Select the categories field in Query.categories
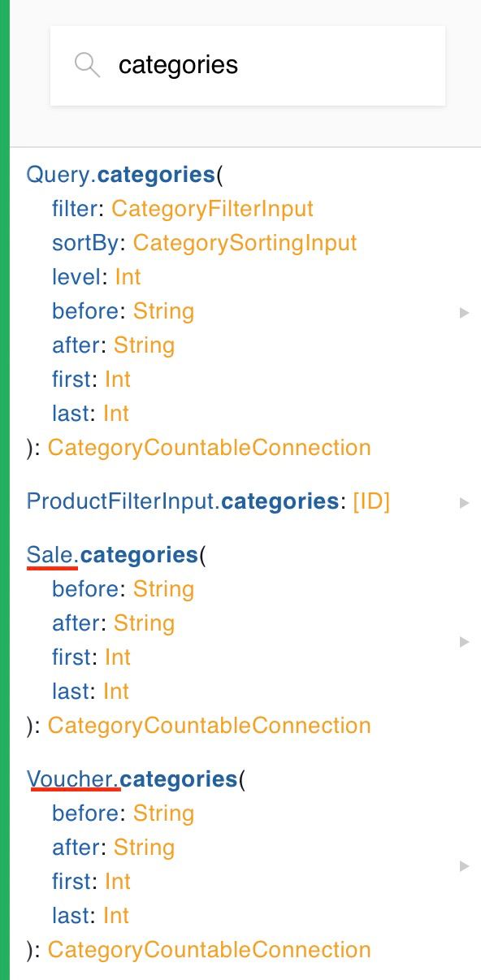 click(x=155, y=175)
